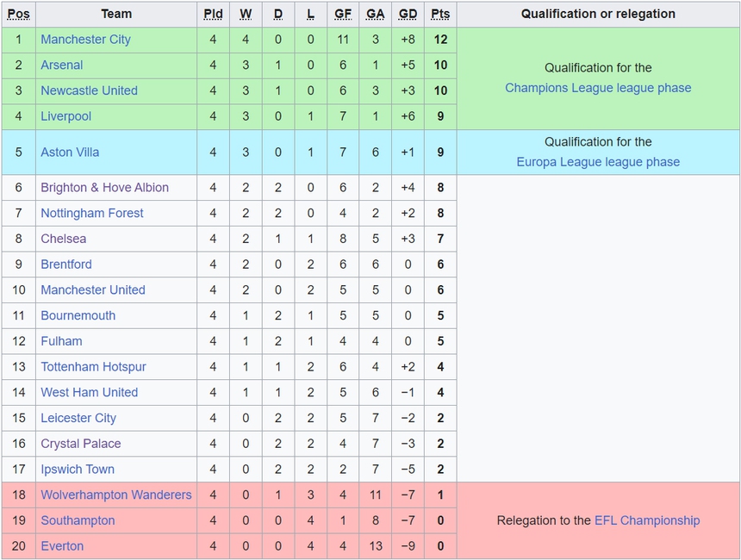
Task: Click Brighton & Hove Albion link
Action: (x=104, y=188)
